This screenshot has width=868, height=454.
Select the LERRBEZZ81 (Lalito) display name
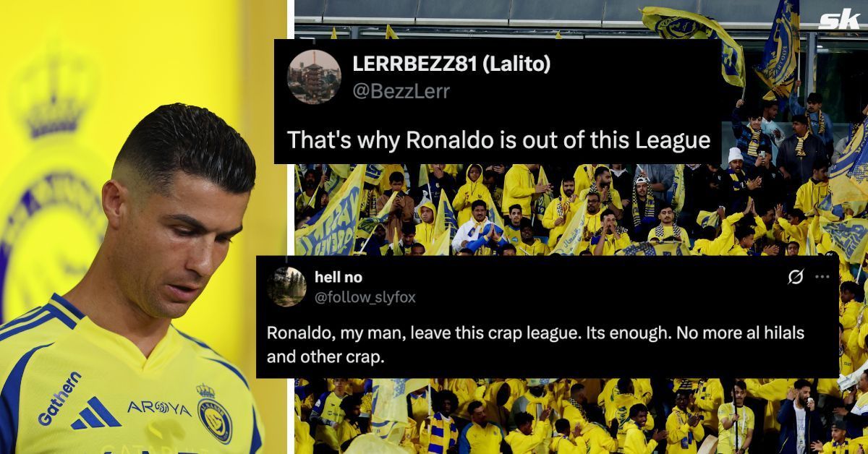451,64
